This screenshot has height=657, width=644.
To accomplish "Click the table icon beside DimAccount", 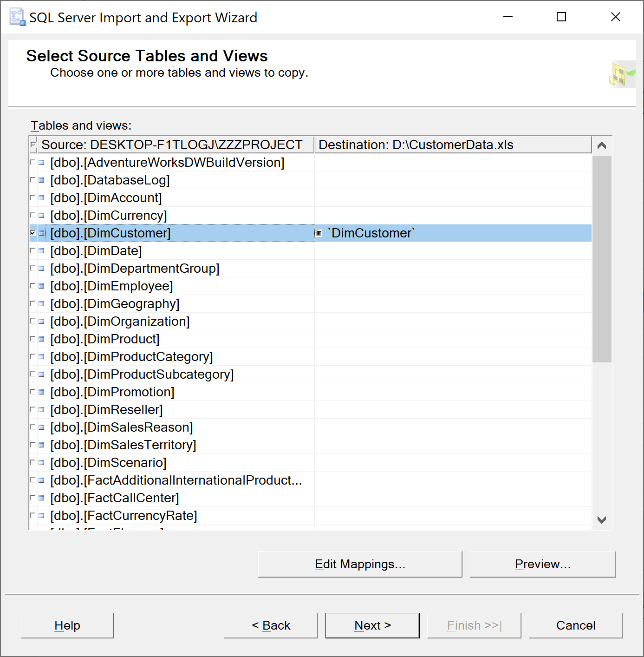I will coord(41,198).
